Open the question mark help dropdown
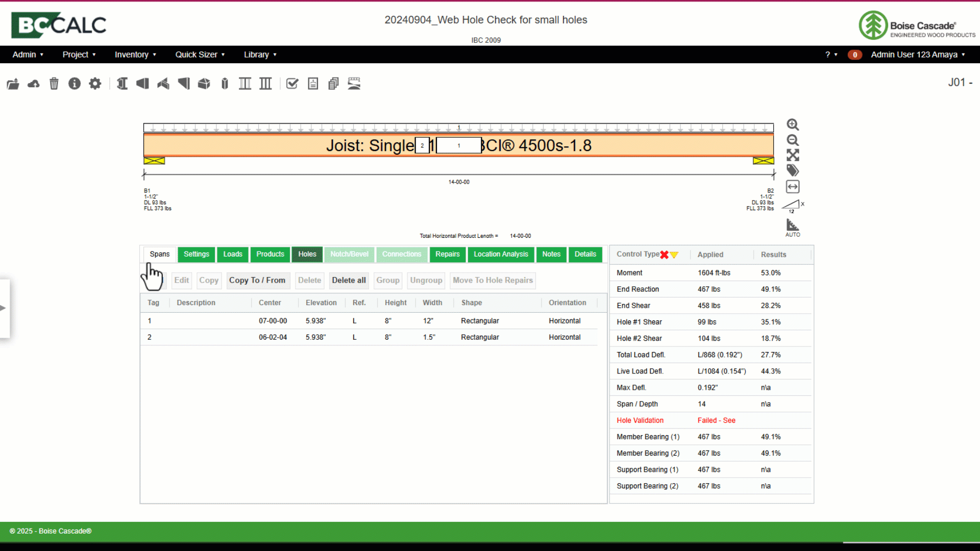This screenshot has width=980, height=551. (x=831, y=55)
